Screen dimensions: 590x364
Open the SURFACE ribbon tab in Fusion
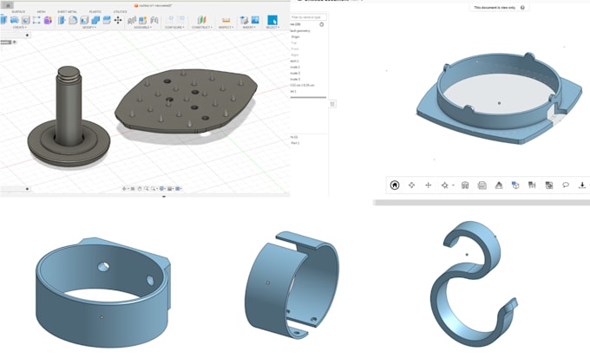click(x=18, y=11)
